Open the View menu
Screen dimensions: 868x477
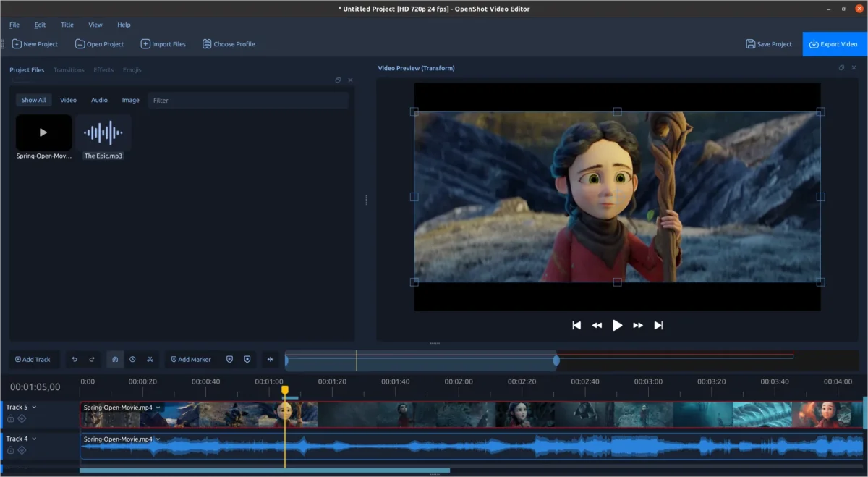pyautogui.click(x=95, y=25)
